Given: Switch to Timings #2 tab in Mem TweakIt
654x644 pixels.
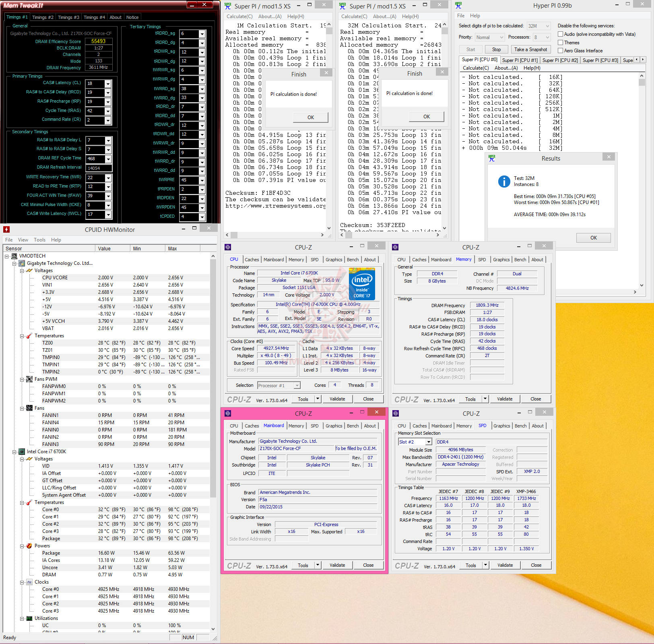Looking at the screenshot, I should click(x=43, y=17).
